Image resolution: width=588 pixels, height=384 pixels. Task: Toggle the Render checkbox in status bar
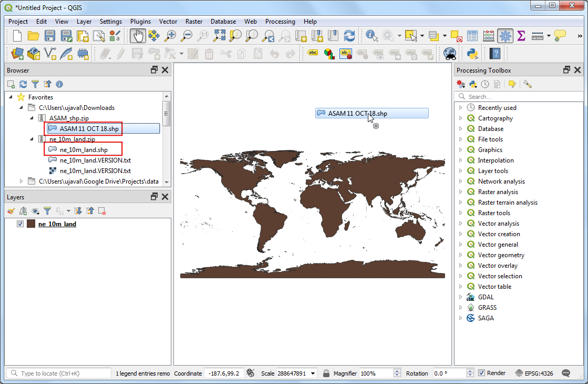tap(482, 373)
